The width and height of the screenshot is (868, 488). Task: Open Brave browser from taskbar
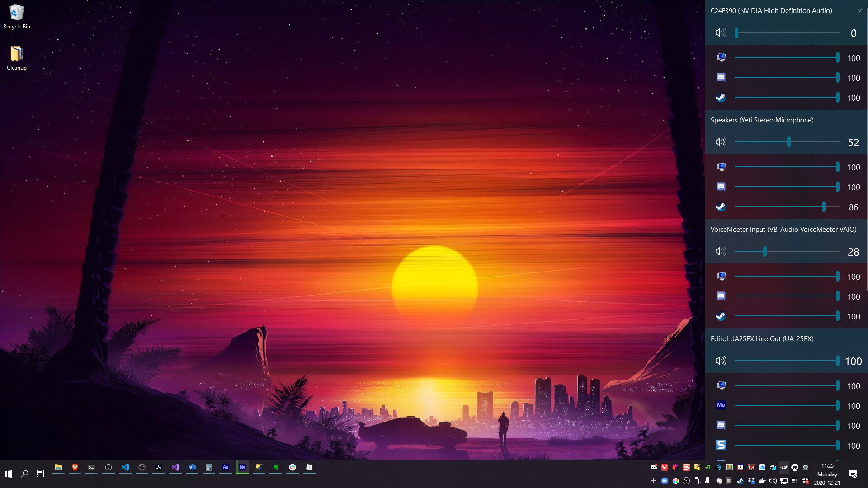pos(75,467)
